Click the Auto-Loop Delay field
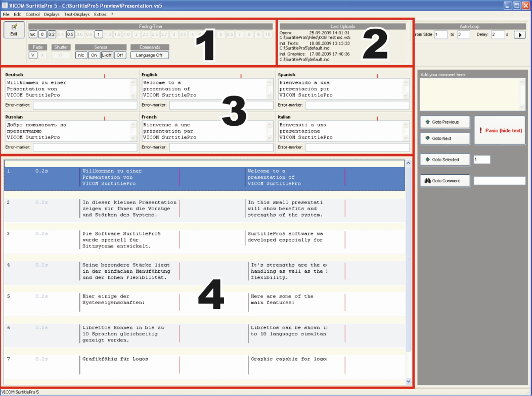This screenshot has height=396, width=532. coord(498,34)
